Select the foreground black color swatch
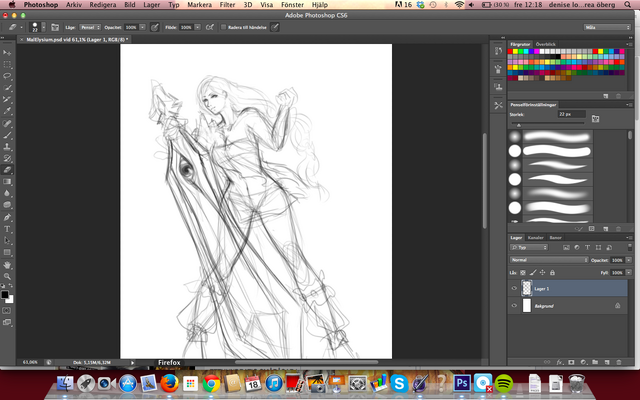 tap(4, 295)
